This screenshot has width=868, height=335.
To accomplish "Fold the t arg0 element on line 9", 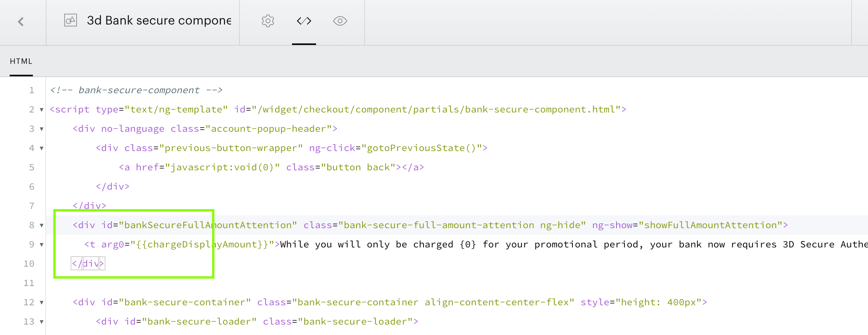I will 41,245.
